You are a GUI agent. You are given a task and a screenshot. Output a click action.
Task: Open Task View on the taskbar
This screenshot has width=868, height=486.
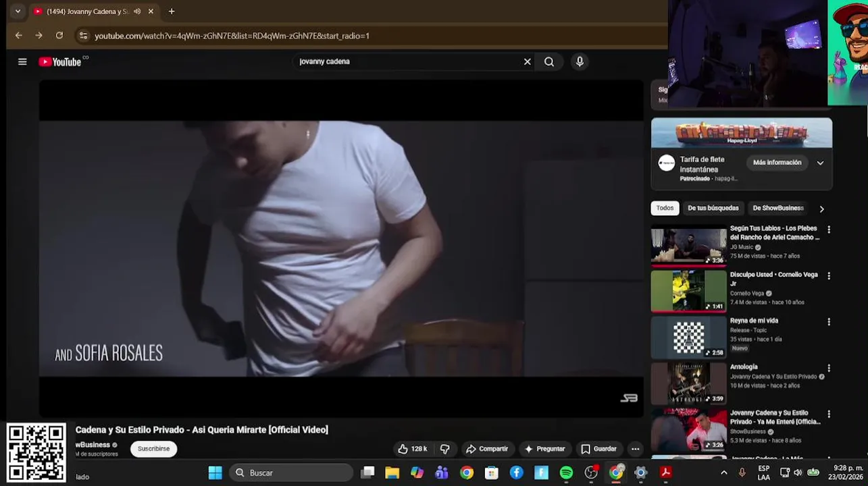point(367,473)
